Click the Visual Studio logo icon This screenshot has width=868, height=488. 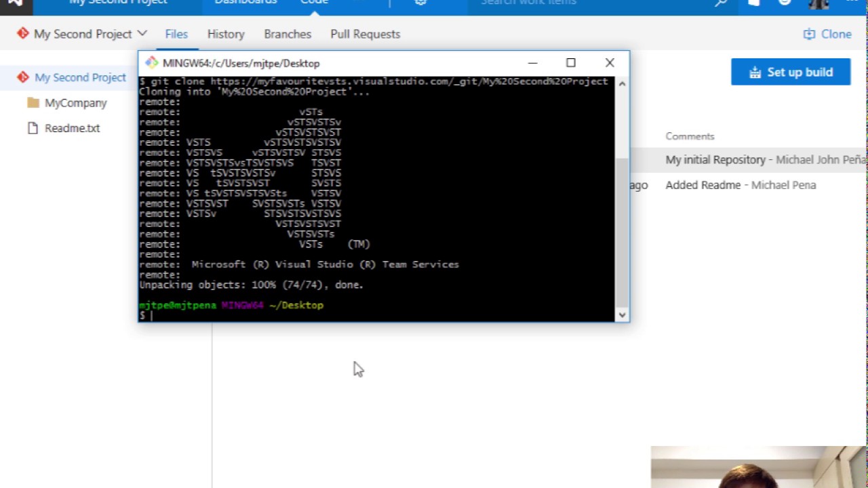coord(15,3)
